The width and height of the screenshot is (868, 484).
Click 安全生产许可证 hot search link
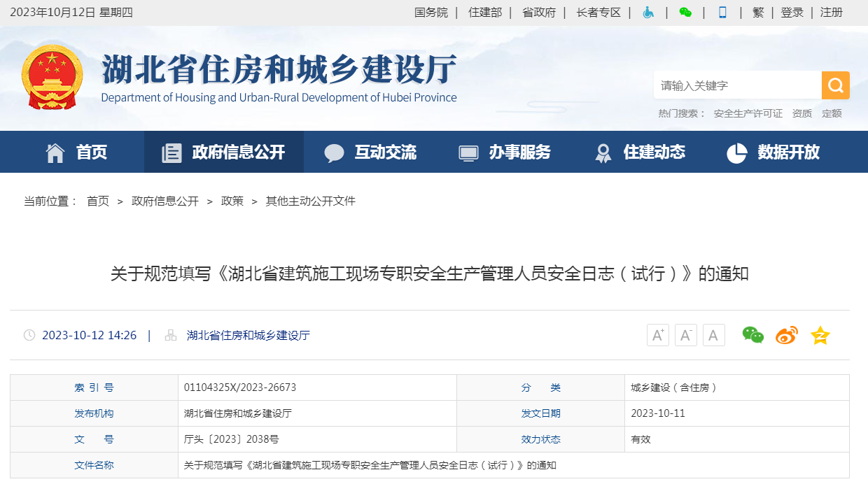tap(748, 113)
